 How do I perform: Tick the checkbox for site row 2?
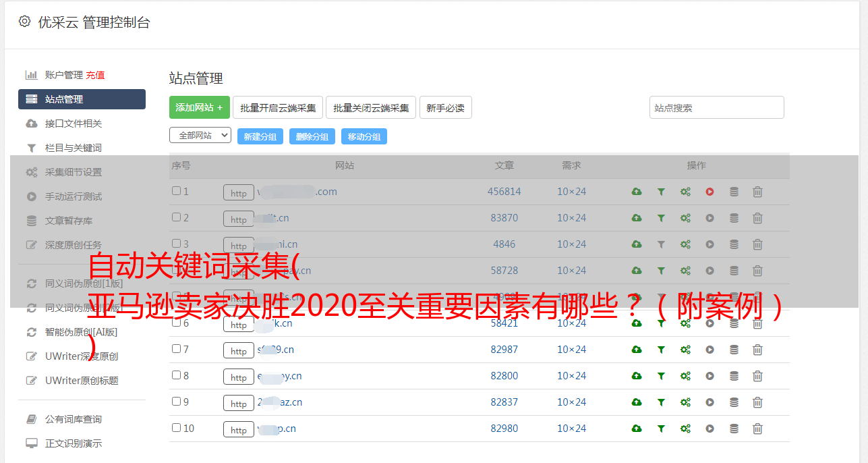point(176,217)
